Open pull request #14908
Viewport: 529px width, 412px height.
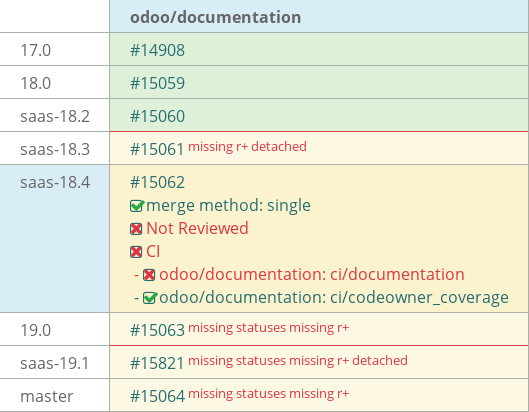pos(157,50)
